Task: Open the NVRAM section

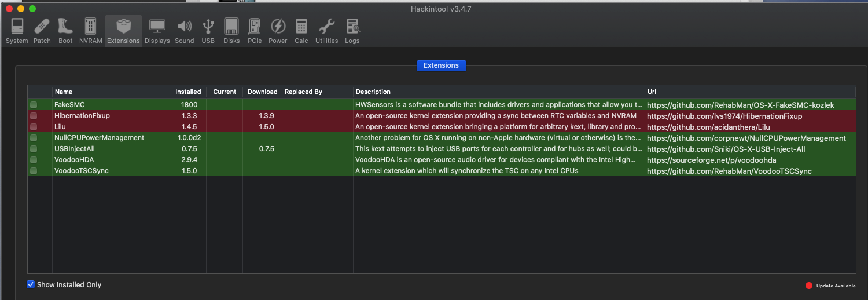Action: (x=90, y=31)
